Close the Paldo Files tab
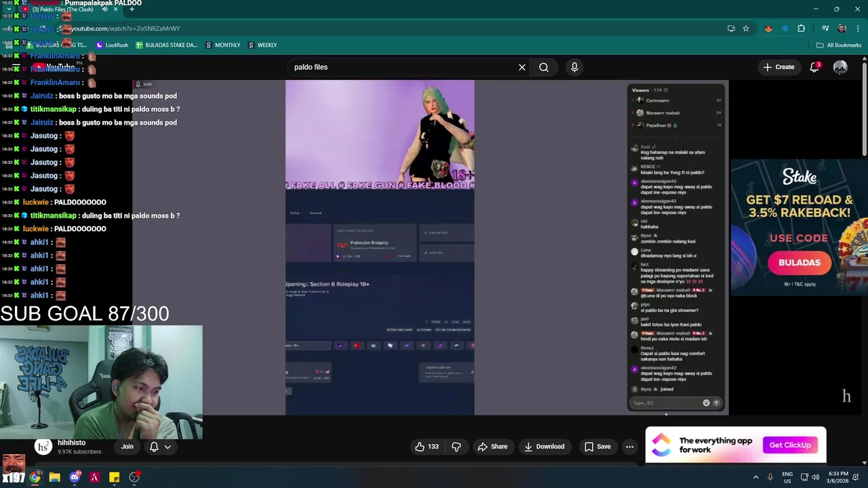This screenshot has width=868, height=488. (x=116, y=9)
